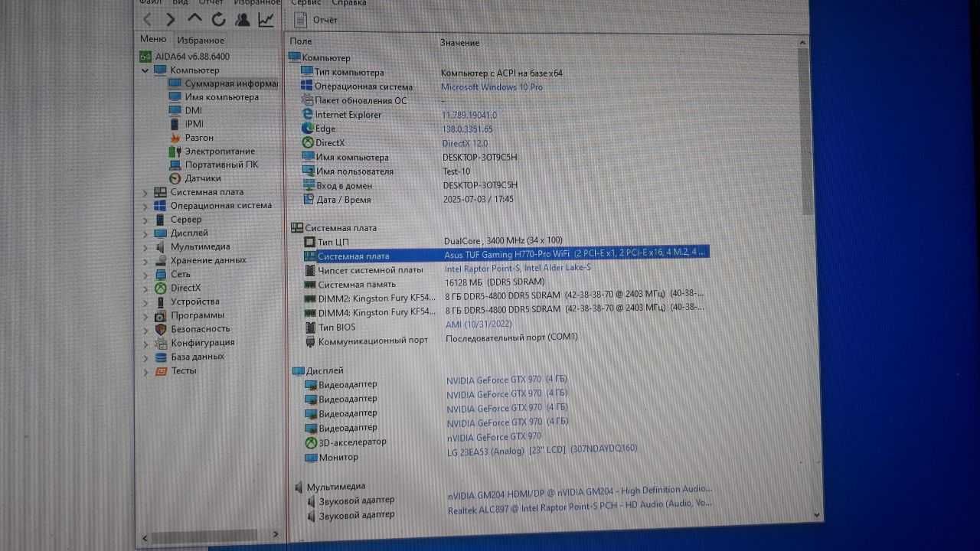This screenshot has height=551, width=980.
Task: Click the Программы icon in the tree
Action: (160, 315)
